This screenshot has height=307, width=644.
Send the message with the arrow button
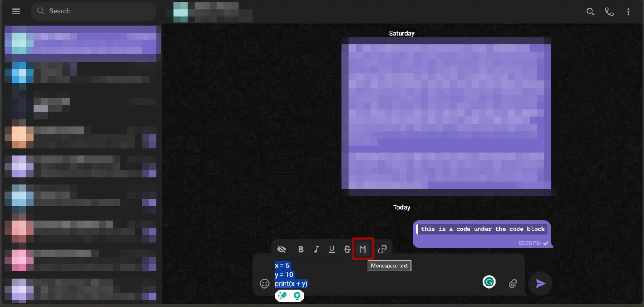[x=540, y=284]
